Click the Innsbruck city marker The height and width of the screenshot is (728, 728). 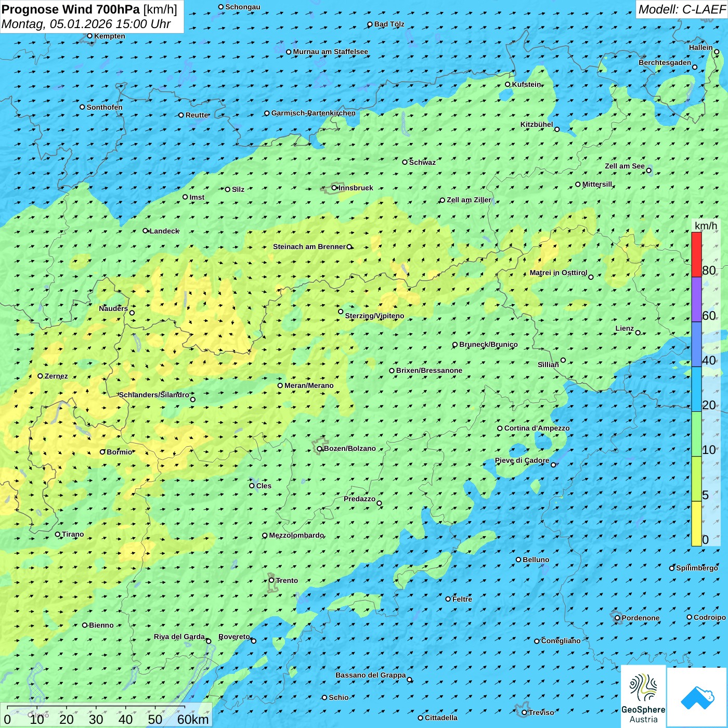click(334, 188)
